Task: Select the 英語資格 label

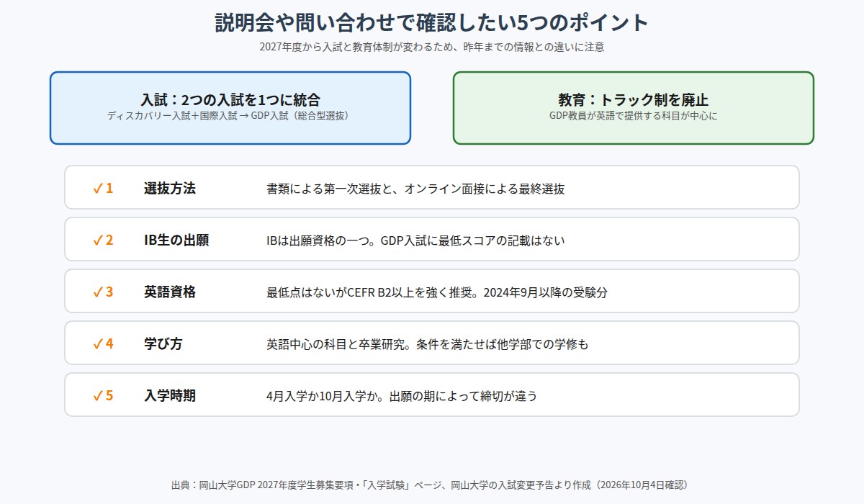Action: coord(170,292)
